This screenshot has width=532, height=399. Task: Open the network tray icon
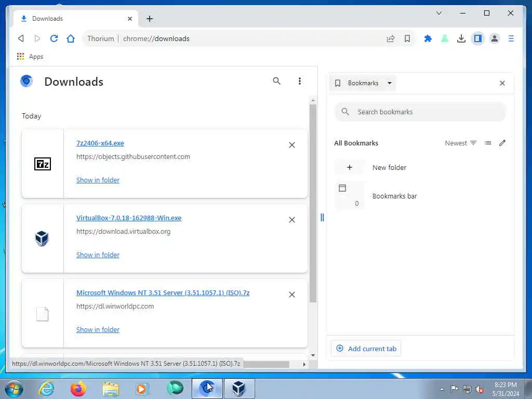467,389
